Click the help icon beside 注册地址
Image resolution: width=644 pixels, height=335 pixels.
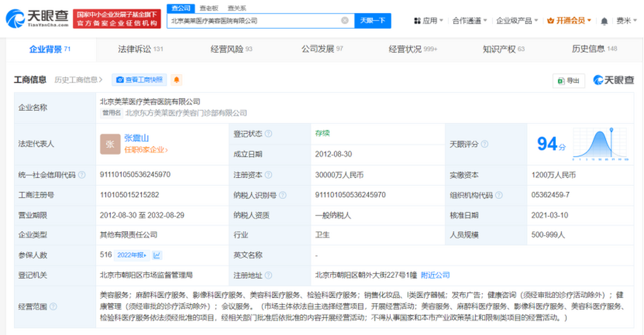[268, 275]
